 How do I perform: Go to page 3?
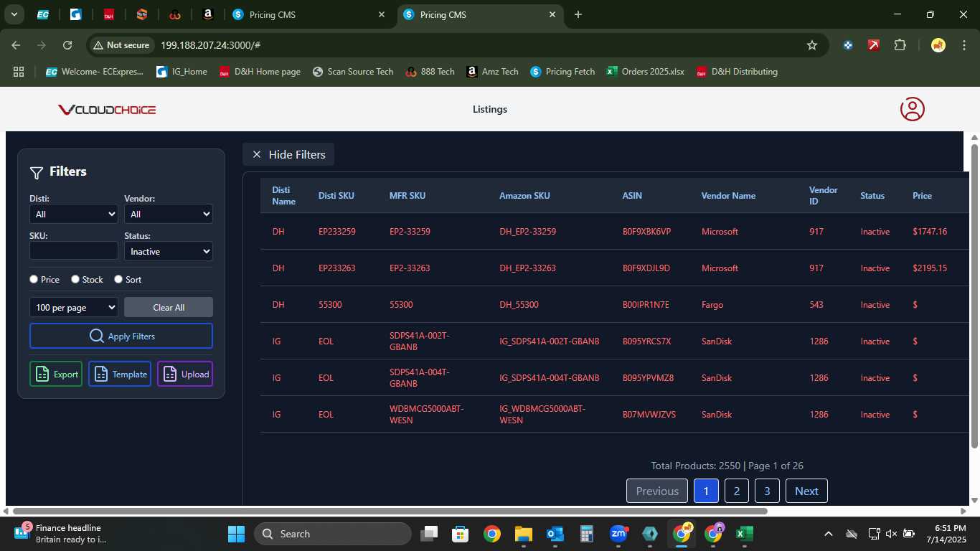(x=767, y=491)
